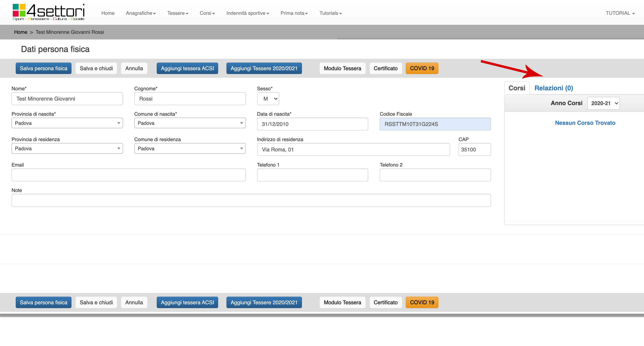Click the top Salva persona fisica button
This screenshot has height=346, width=644.
pyautogui.click(x=44, y=68)
